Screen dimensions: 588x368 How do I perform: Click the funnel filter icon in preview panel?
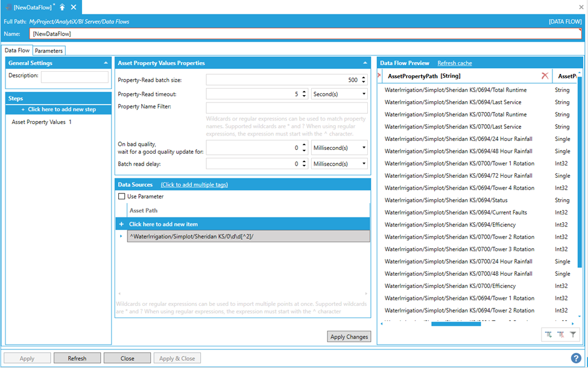[x=573, y=334]
